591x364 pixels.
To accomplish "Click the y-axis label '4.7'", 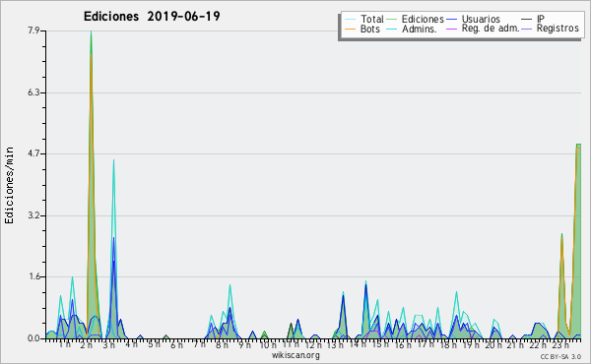I will pyautogui.click(x=33, y=153).
